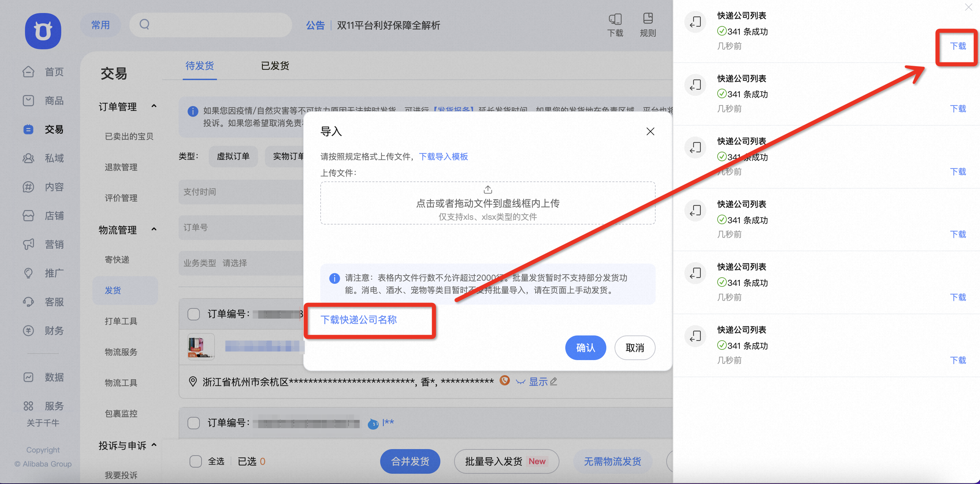Tick the checkbox of the second 订单编号 row
Screen dimensions: 980x484
tap(194, 423)
